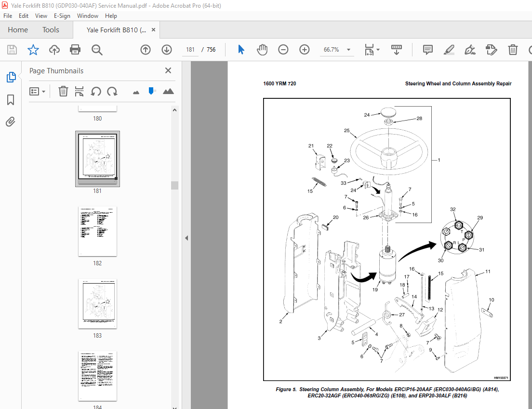532x409 pixels.
Task: Select page 183 thumbnail
Action: (x=97, y=304)
